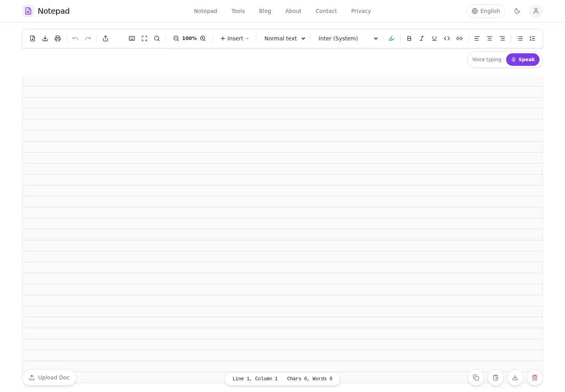Image resolution: width=565 pixels, height=392 pixels.
Task: Enter fullscreen mode
Action: pos(144,38)
